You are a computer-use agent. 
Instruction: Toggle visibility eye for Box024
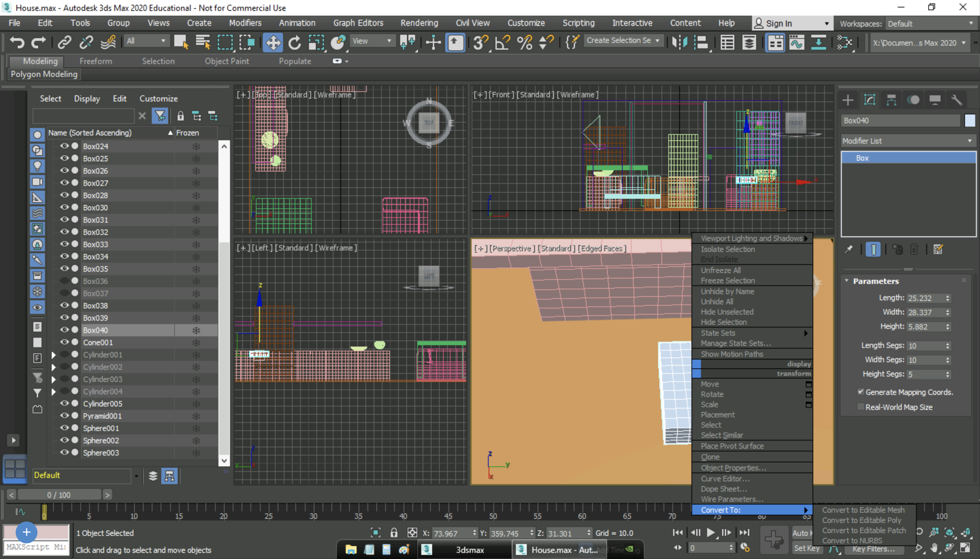tap(64, 146)
